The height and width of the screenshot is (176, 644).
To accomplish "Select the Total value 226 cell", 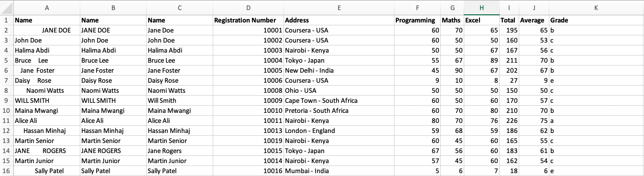I will tap(509, 121).
